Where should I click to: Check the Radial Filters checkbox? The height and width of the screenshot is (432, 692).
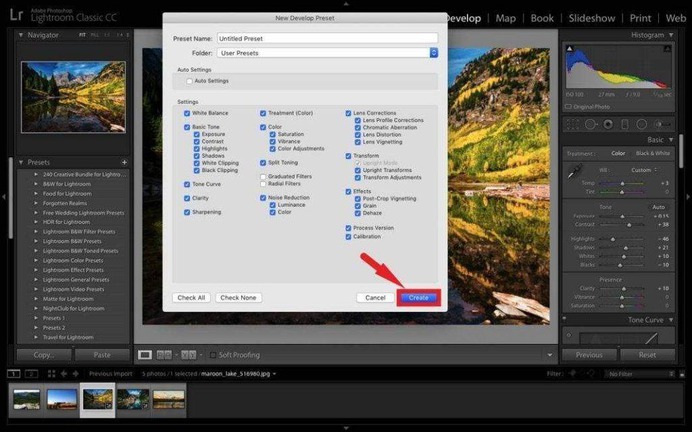pyautogui.click(x=263, y=184)
